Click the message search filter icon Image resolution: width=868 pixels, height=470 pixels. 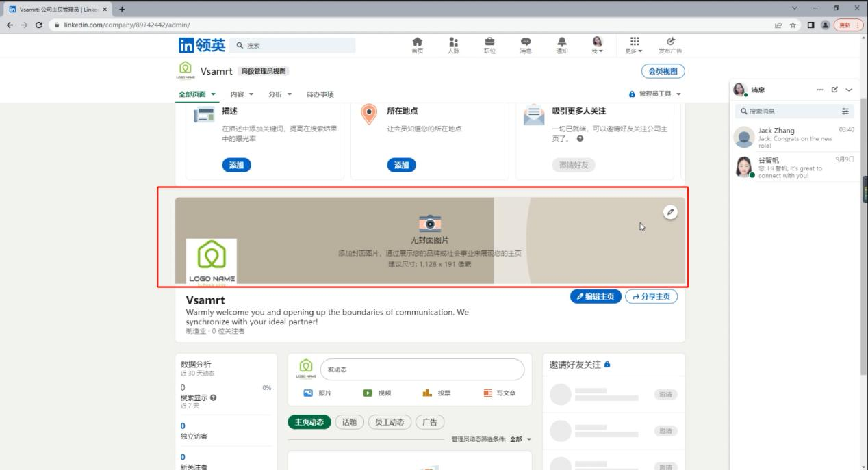point(845,112)
